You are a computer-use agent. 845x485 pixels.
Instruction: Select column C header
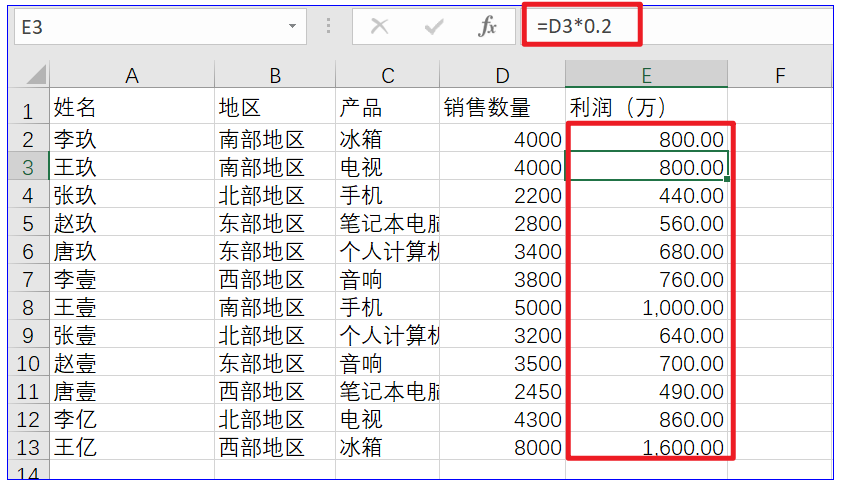click(387, 75)
